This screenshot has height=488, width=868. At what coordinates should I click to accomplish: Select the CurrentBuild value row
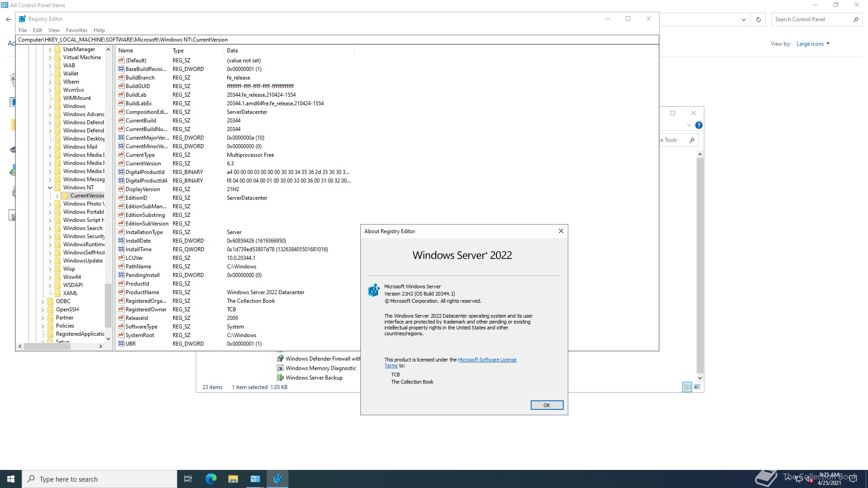pos(235,121)
